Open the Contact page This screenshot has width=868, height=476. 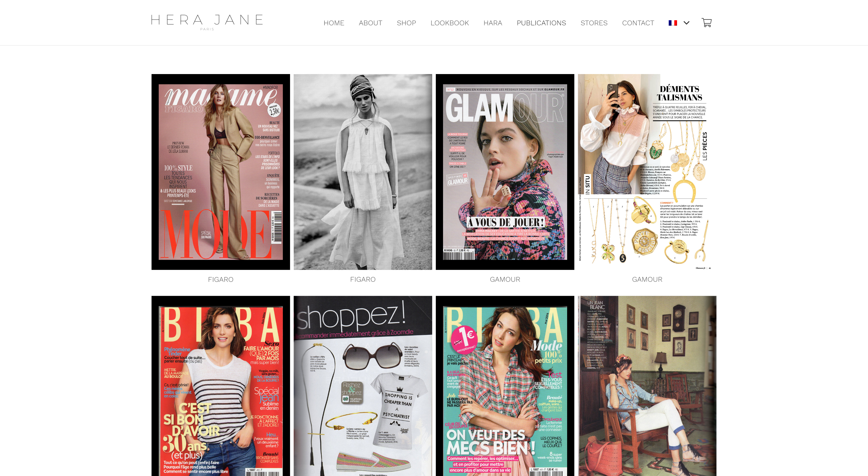[x=638, y=23]
